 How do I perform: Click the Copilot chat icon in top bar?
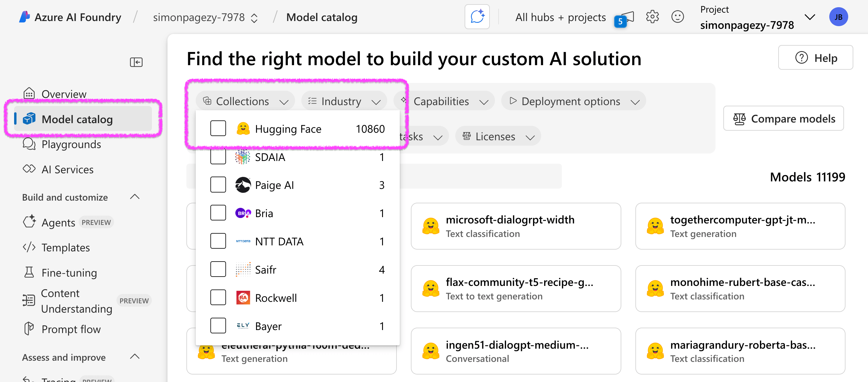pyautogui.click(x=477, y=16)
